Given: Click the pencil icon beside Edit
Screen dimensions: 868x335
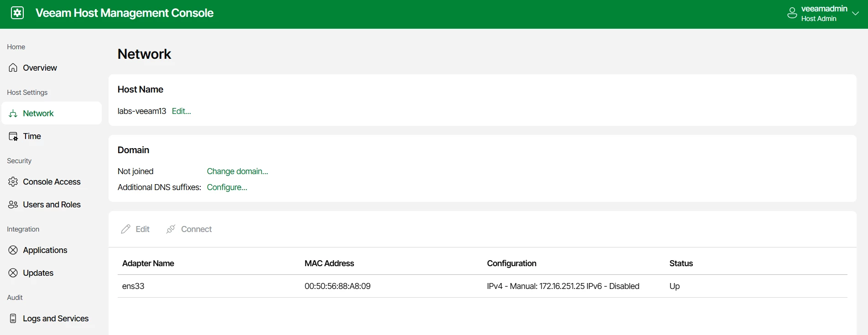Looking at the screenshot, I should point(126,229).
